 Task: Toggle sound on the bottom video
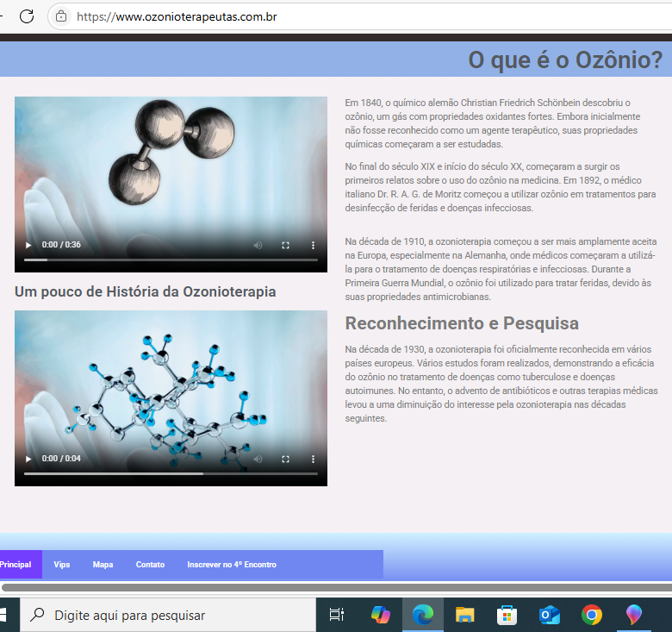tap(258, 459)
